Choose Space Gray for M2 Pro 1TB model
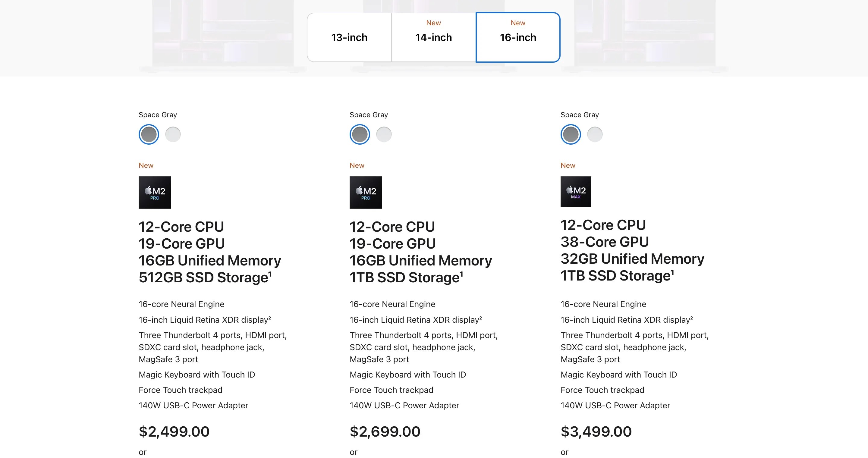 click(360, 134)
